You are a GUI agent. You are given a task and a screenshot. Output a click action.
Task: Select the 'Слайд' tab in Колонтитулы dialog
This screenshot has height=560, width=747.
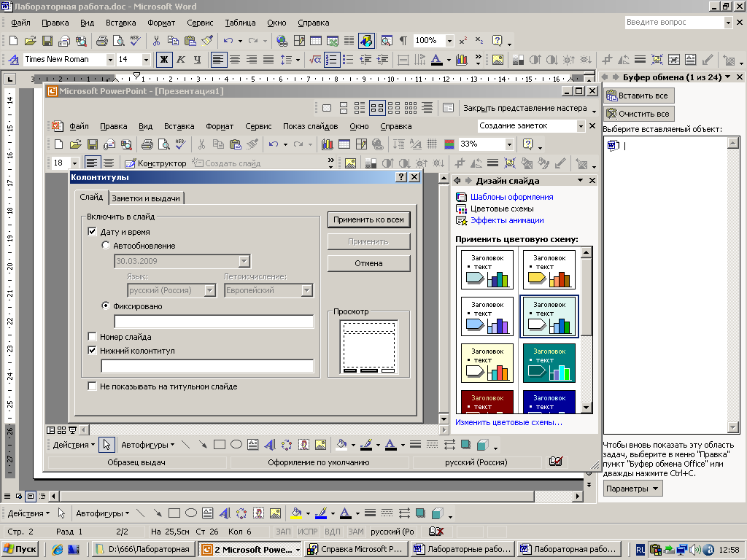(91, 197)
